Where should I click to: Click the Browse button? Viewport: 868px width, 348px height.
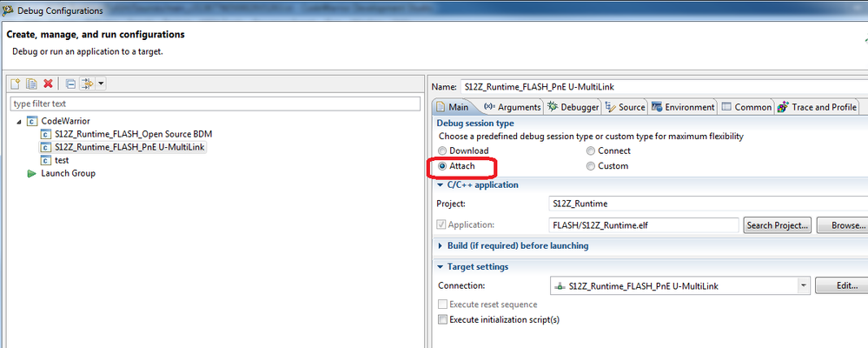(x=842, y=225)
